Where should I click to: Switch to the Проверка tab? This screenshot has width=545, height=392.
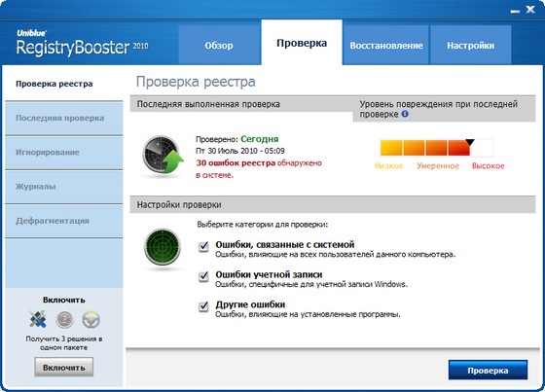302,43
